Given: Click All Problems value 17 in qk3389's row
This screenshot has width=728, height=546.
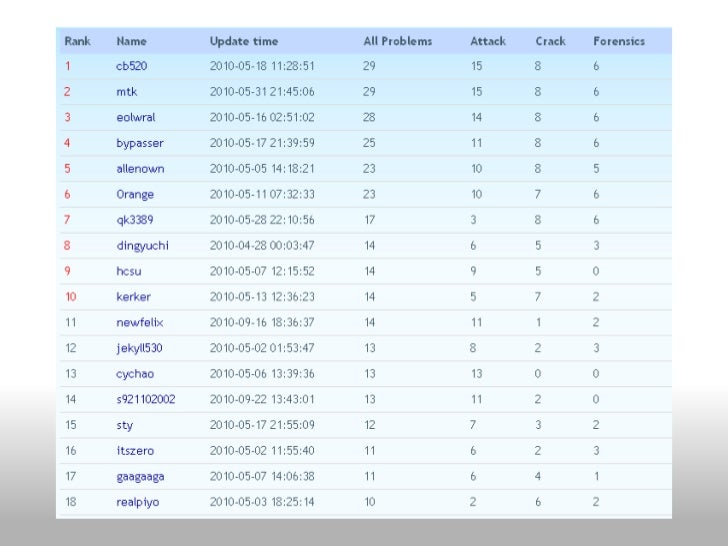Looking at the screenshot, I should [370, 220].
